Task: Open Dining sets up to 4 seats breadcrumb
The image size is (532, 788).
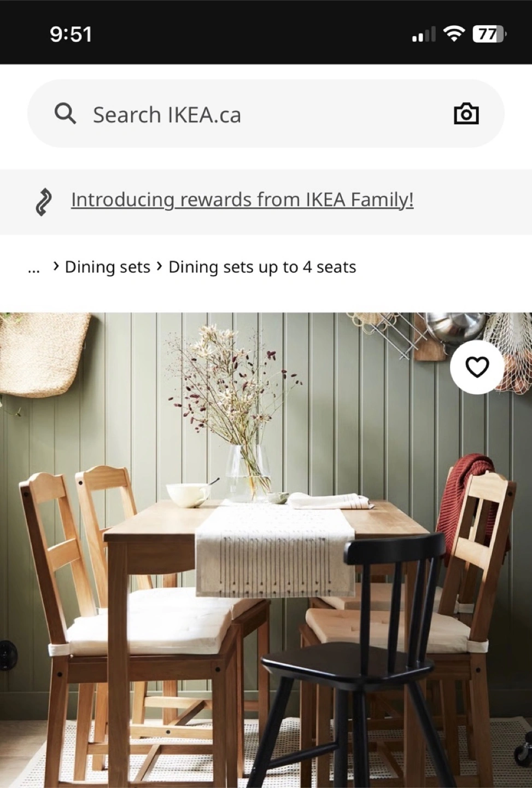Action: (x=262, y=267)
